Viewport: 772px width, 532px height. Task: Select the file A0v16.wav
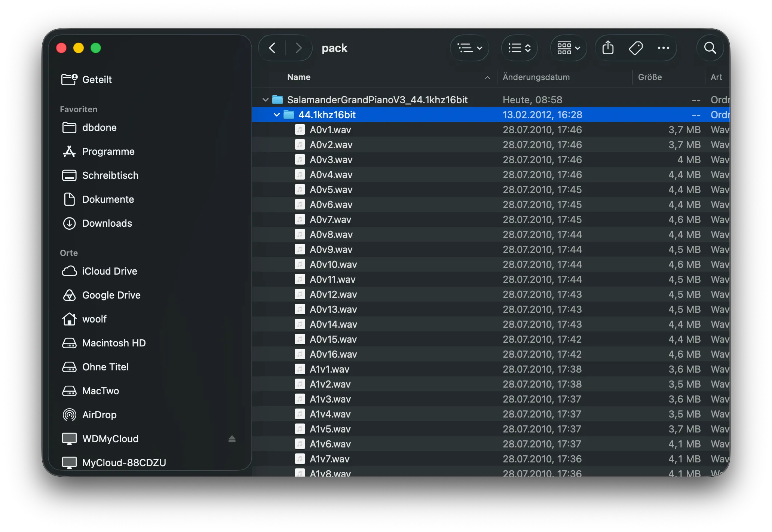pyautogui.click(x=491, y=354)
